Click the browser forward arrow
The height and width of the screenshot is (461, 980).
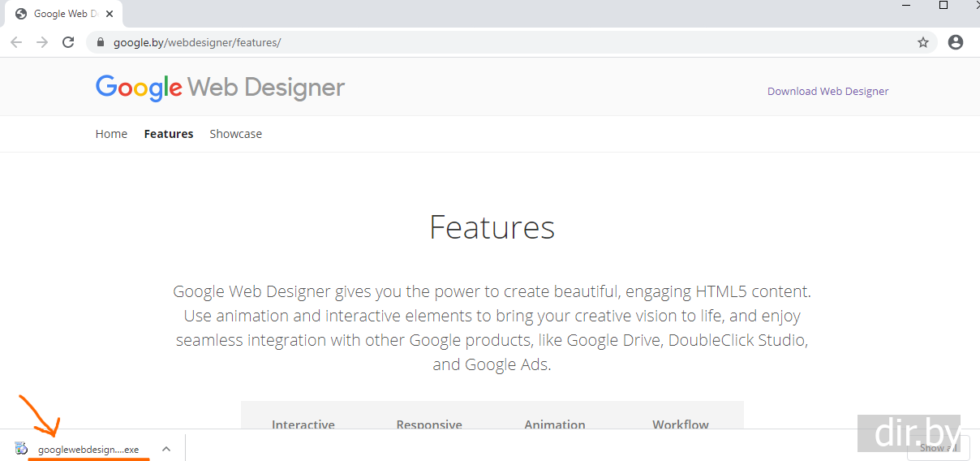tap(42, 42)
